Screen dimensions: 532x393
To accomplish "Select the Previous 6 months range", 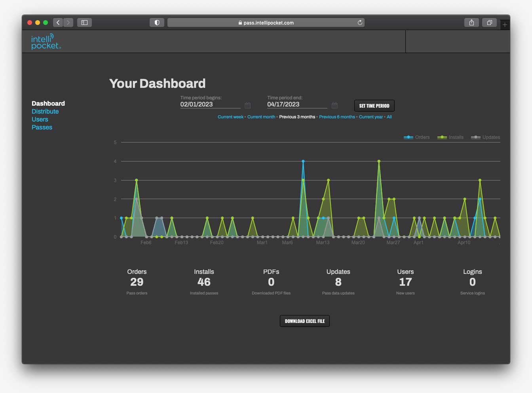I will (x=337, y=117).
